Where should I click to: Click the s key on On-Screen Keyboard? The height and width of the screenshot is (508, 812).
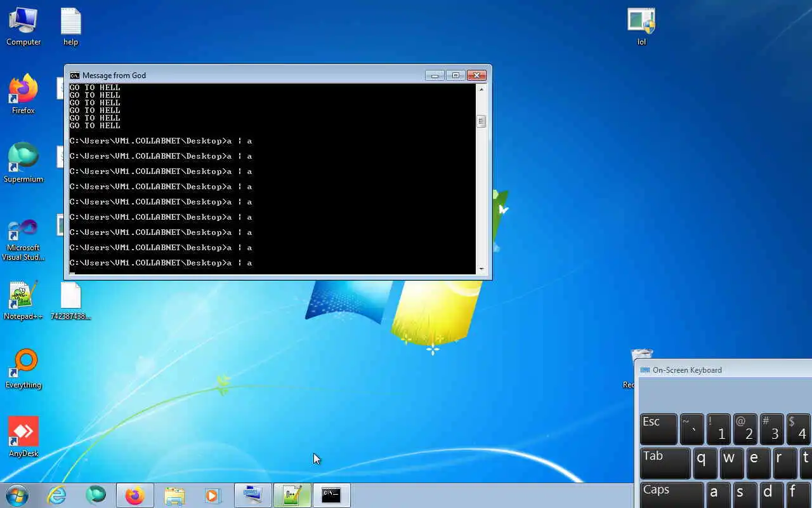pos(745,495)
